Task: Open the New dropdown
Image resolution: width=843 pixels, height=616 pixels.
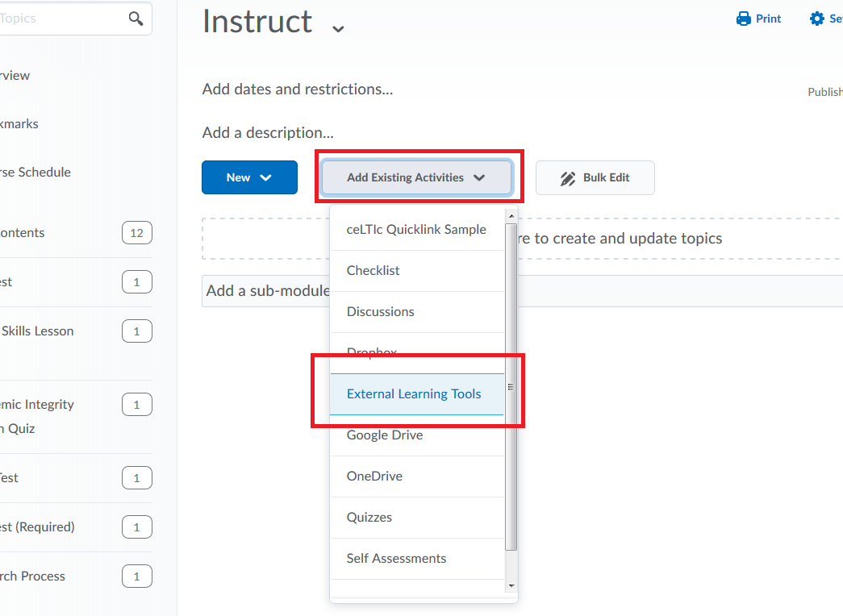Action: [x=249, y=177]
